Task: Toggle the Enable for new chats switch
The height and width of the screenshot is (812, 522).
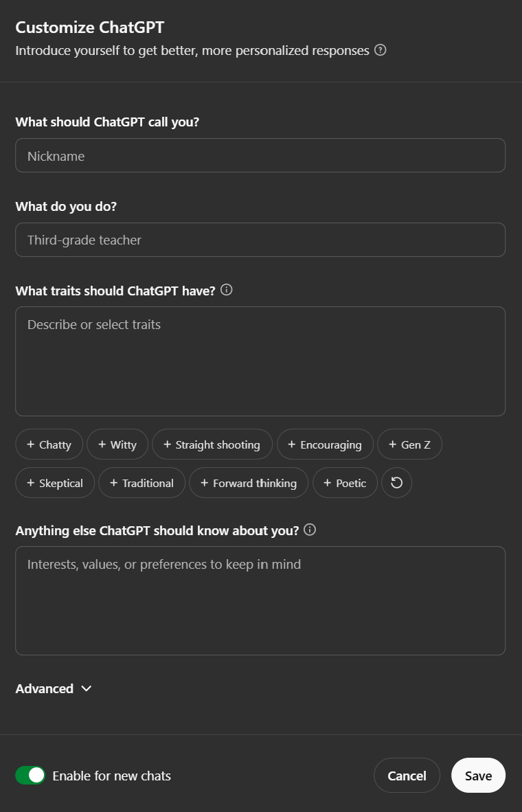Action: [x=30, y=776]
